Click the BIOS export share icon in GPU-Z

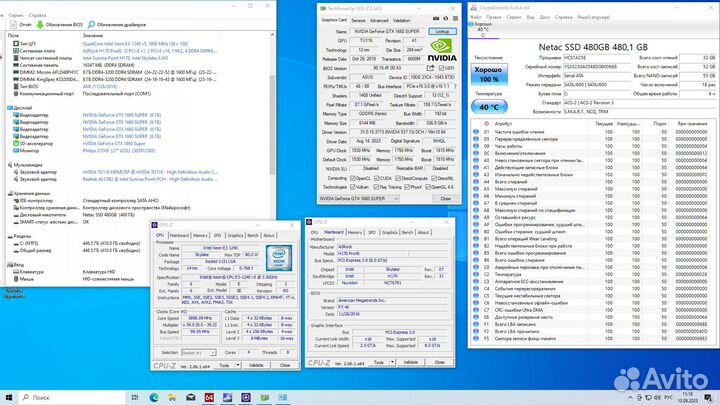(x=430, y=68)
